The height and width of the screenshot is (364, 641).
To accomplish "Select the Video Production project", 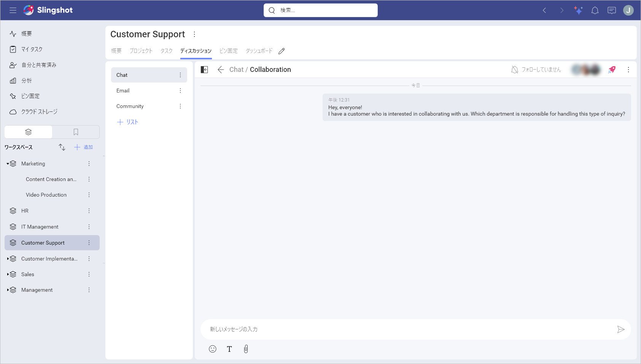I will pyautogui.click(x=46, y=195).
